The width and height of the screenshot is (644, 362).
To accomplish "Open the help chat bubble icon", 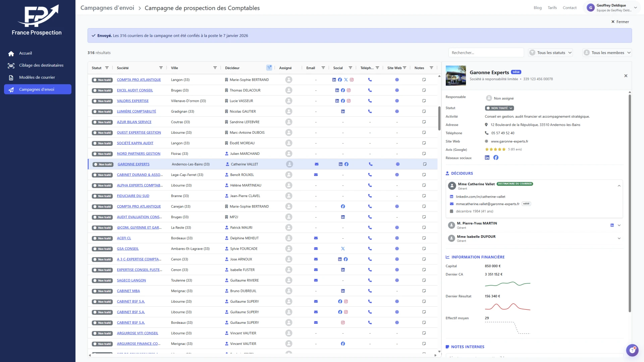I will click(632, 350).
